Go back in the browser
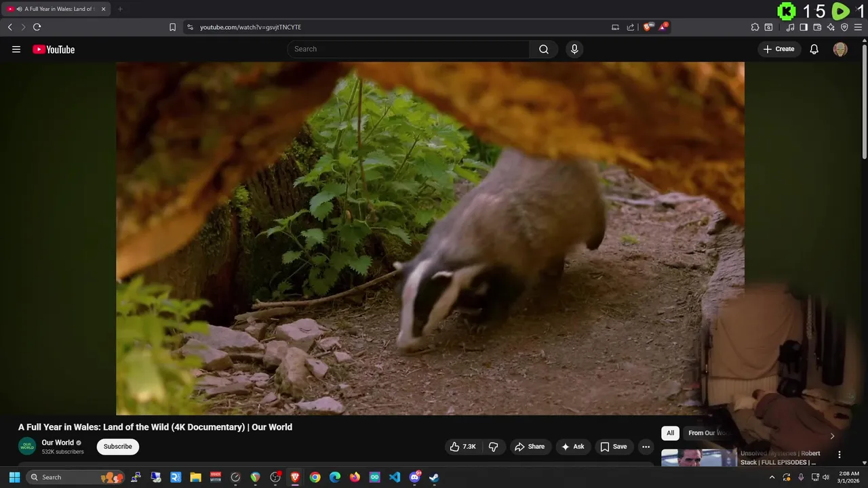 click(x=9, y=27)
